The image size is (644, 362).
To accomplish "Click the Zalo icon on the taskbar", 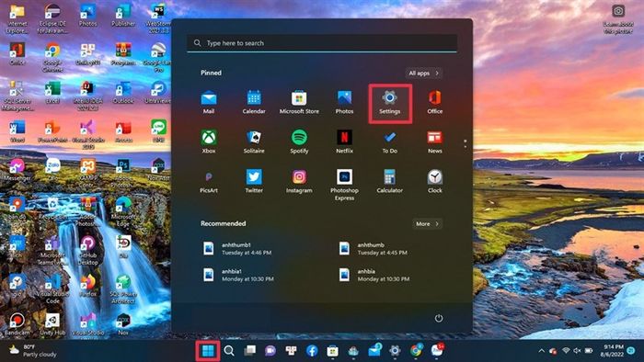I will click(x=437, y=350).
